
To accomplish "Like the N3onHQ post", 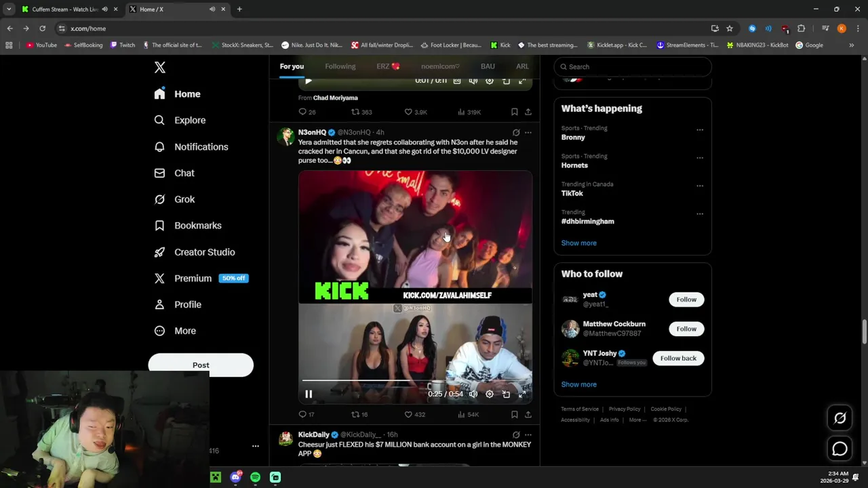I will tap(414, 414).
